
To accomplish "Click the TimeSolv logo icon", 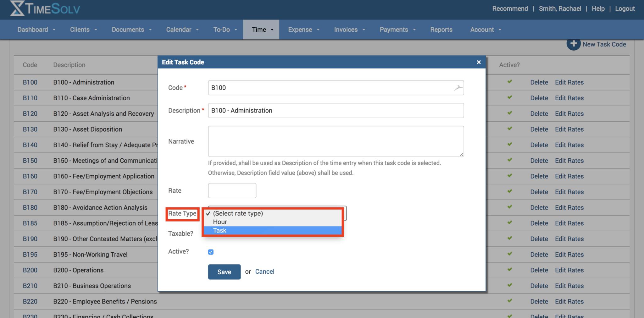I will coord(17,8).
